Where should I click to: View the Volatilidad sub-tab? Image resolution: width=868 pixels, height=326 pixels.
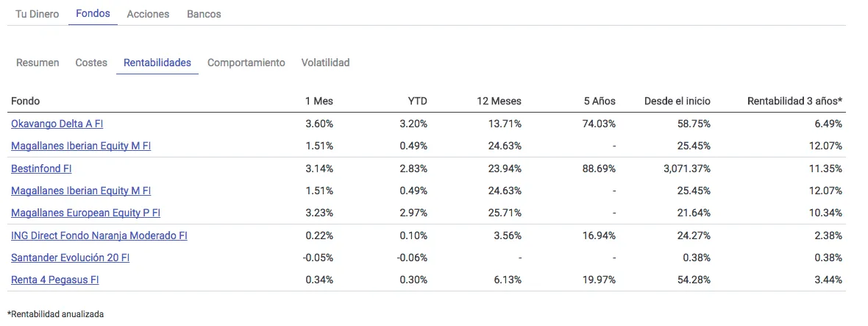coord(325,63)
